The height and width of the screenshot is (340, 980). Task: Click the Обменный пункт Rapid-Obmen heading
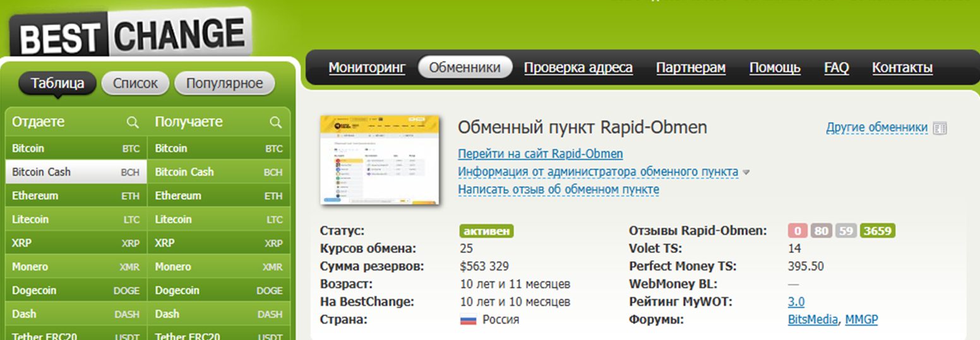(x=582, y=127)
